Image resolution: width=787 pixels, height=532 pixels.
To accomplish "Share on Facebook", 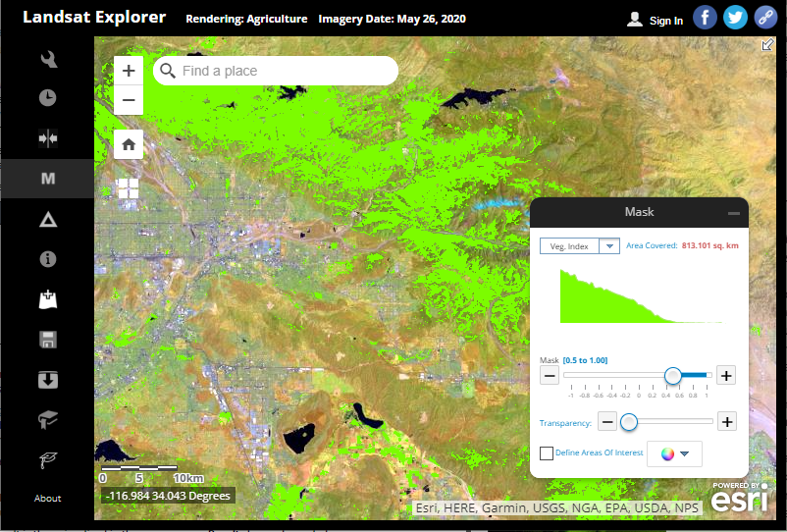I will pyautogui.click(x=705, y=18).
